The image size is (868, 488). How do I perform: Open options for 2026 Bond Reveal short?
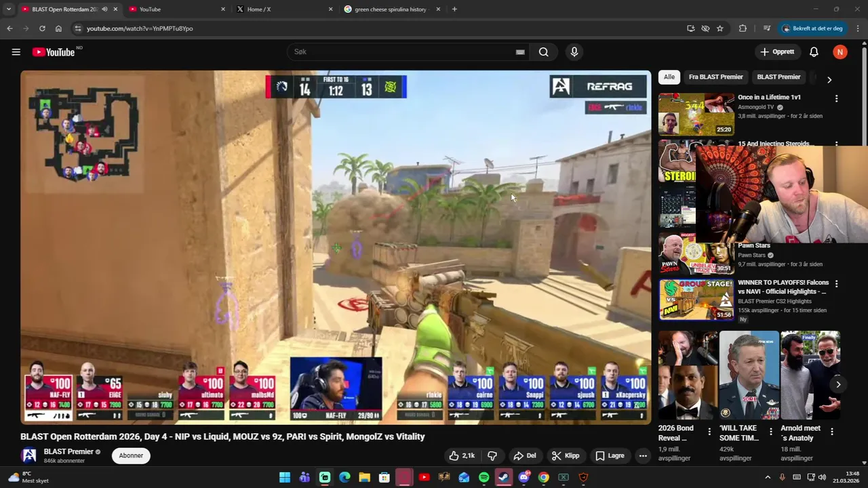tap(709, 431)
